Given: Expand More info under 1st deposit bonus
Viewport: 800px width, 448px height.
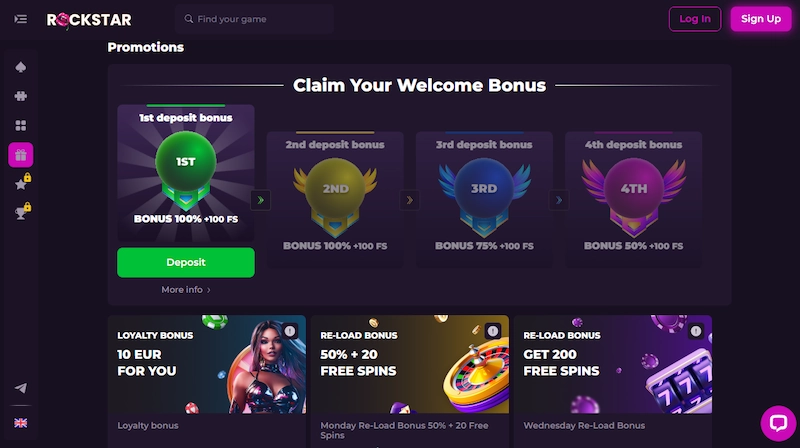Looking at the screenshot, I should [186, 290].
